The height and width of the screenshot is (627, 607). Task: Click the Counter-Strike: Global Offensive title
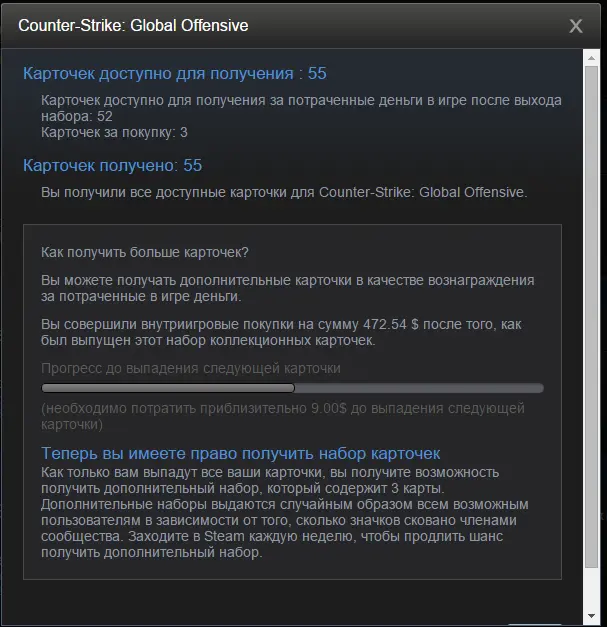[x=133, y=26]
